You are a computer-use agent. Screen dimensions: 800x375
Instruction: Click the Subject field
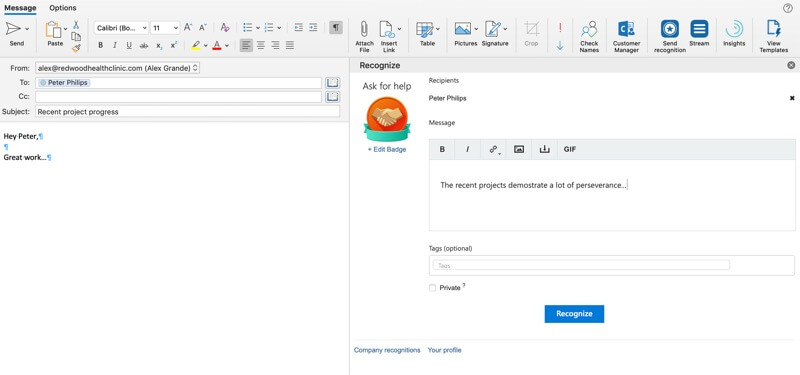click(x=187, y=111)
